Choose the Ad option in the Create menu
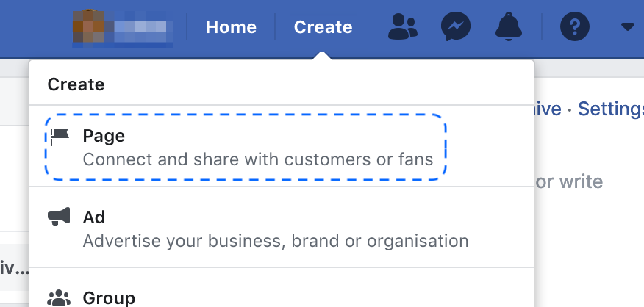 (x=282, y=228)
